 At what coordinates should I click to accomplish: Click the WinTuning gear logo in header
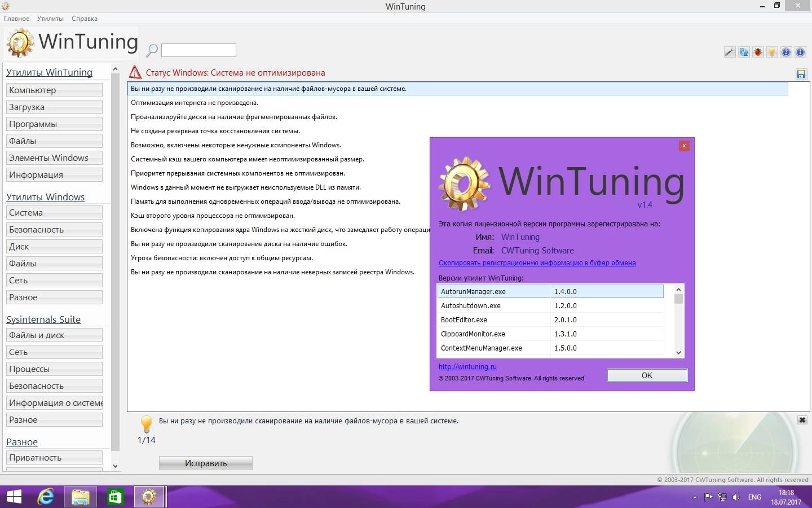coord(20,43)
